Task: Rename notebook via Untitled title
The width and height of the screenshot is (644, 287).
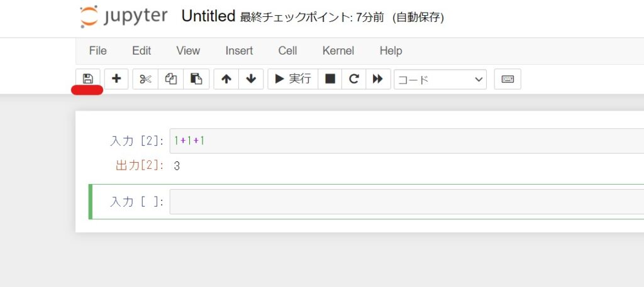Action: pyautogui.click(x=208, y=16)
